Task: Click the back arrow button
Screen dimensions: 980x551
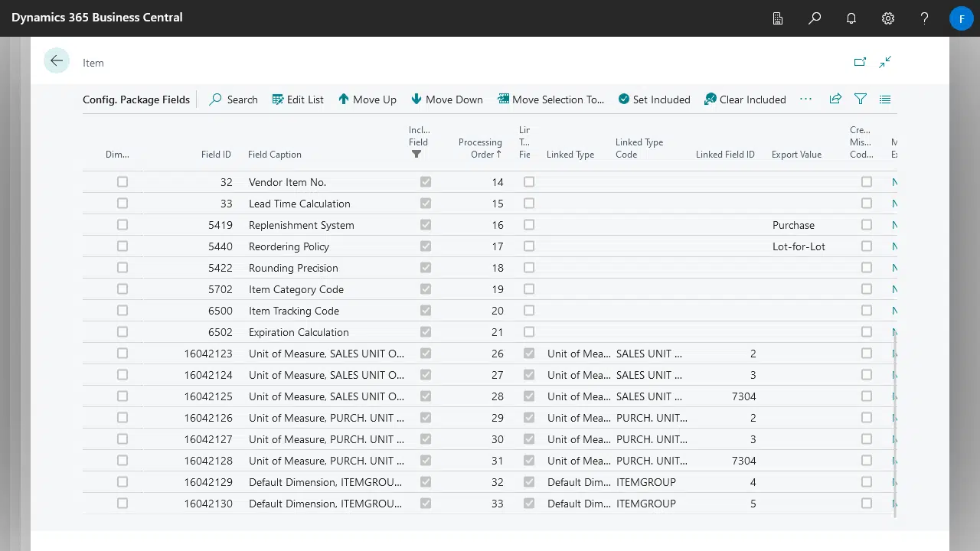Action: (57, 61)
